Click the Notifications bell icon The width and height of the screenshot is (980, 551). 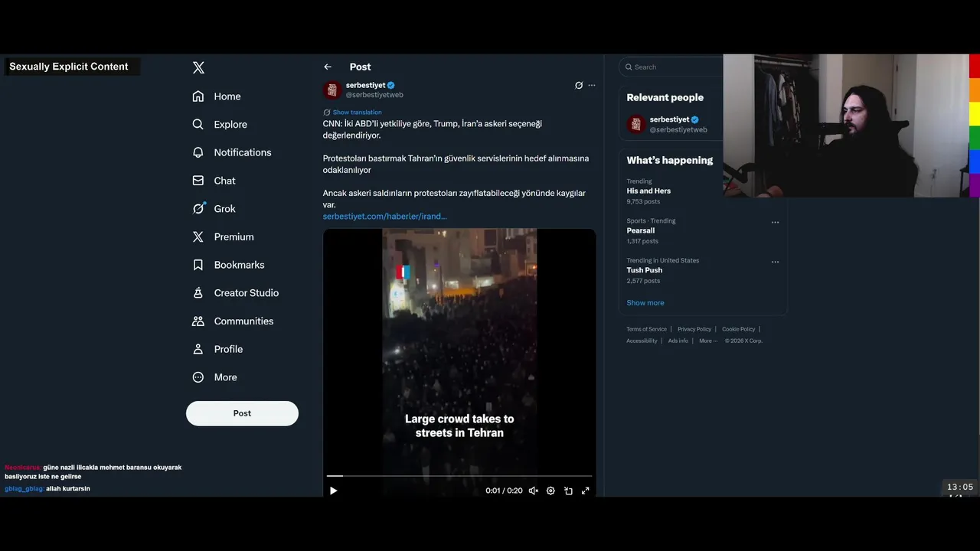pos(198,152)
